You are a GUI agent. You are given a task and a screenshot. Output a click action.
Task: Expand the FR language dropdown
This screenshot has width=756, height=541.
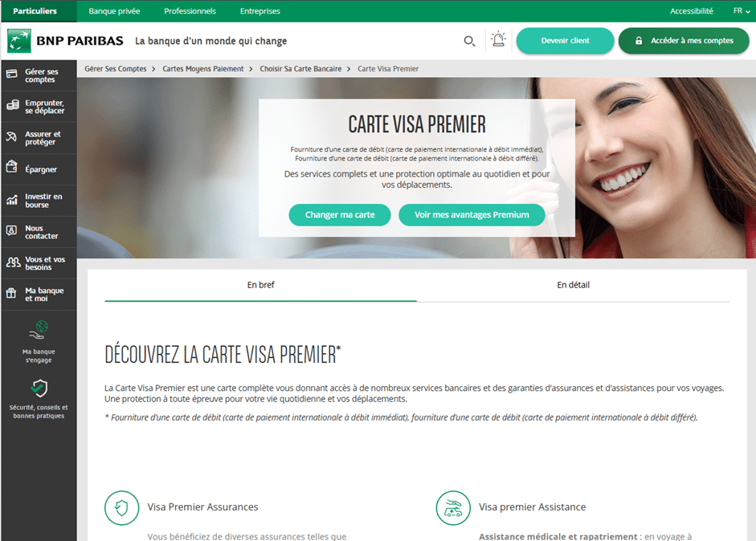[x=741, y=10]
